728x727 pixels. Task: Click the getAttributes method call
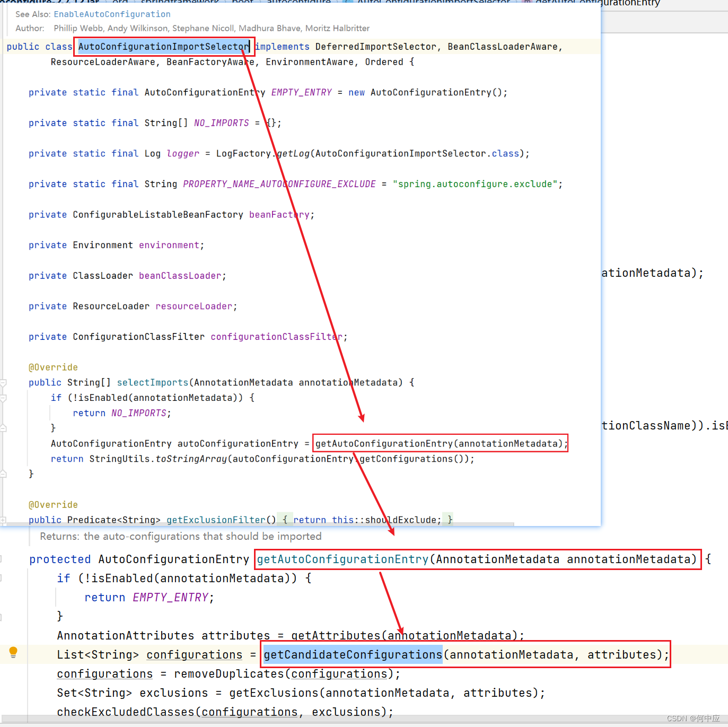tap(336, 636)
